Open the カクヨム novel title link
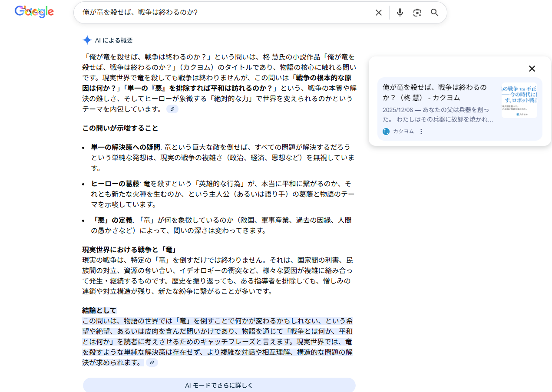 434,92
